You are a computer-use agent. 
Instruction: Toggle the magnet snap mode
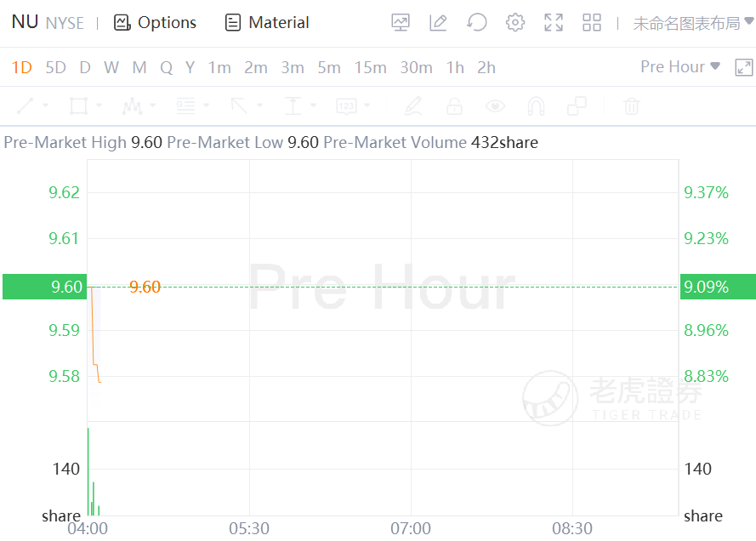(536, 106)
